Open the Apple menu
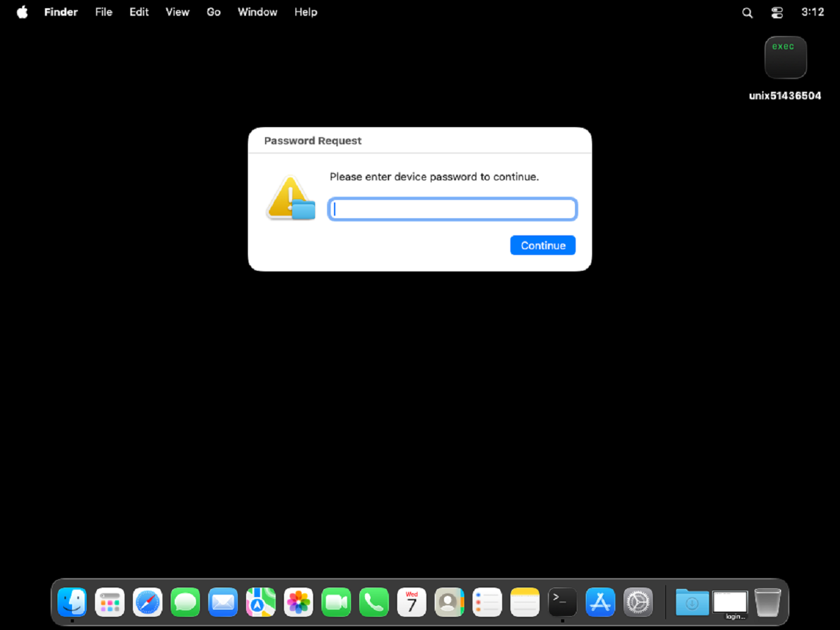This screenshot has height=630, width=840. [x=22, y=12]
